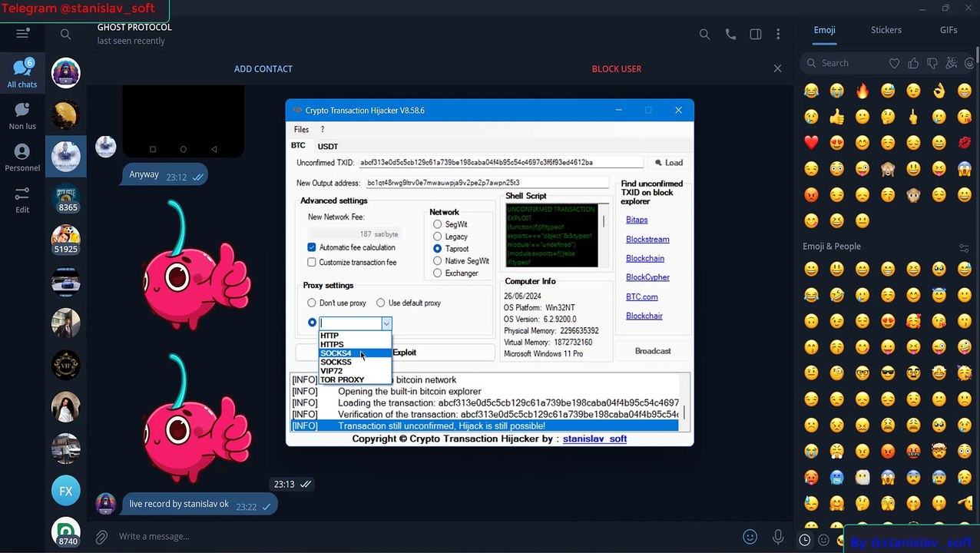Switch to the USDT tab
The width and height of the screenshot is (980, 553).
pyautogui.click(x=328, y=146)
